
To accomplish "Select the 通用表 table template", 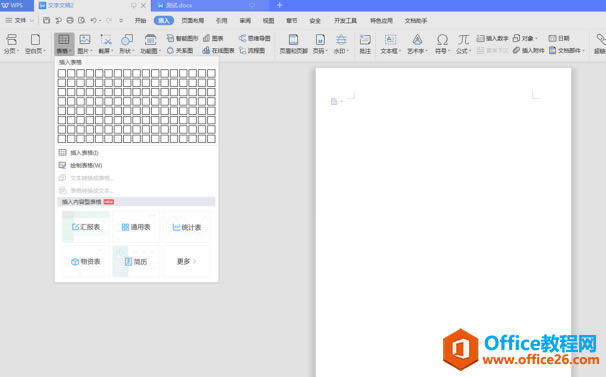I will coord(136,227).
